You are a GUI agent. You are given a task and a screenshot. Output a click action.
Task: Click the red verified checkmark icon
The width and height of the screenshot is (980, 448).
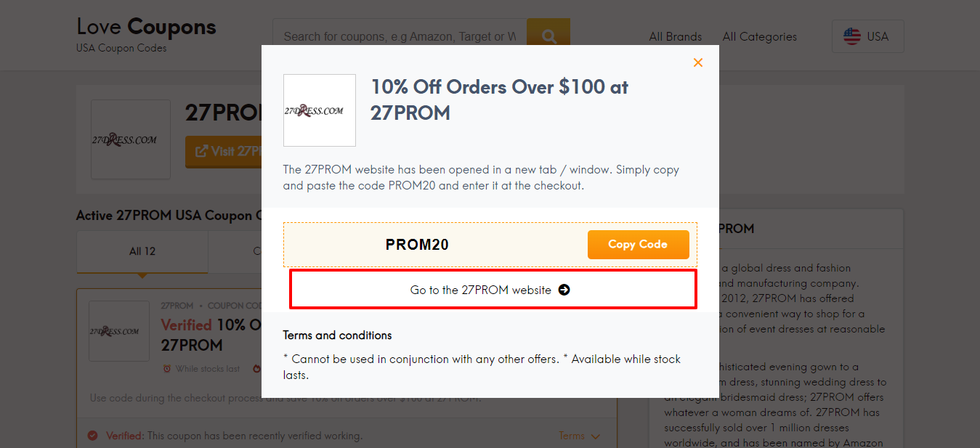pos(93,436)
